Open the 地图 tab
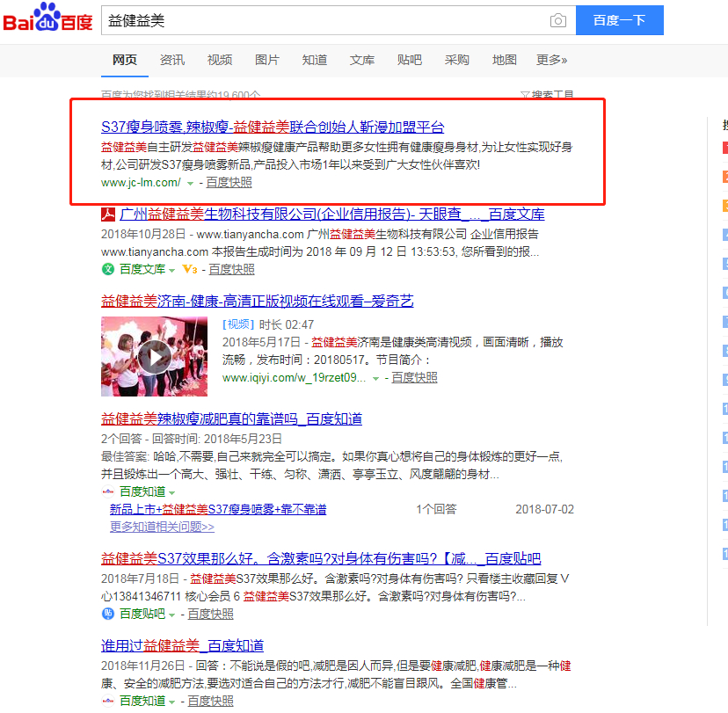 pyautogui.click(x=504, y=60)
